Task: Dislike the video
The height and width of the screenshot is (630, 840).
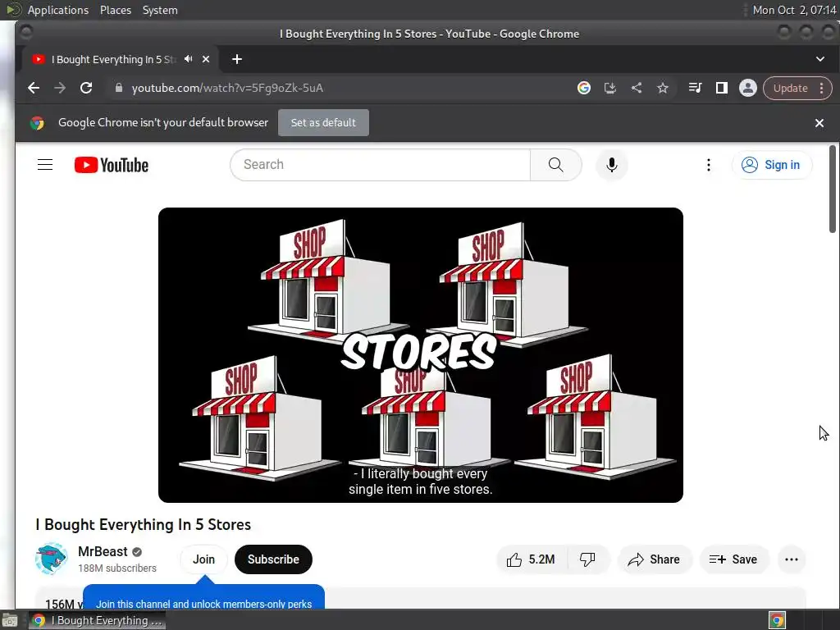Action: [x=587, y=559]
